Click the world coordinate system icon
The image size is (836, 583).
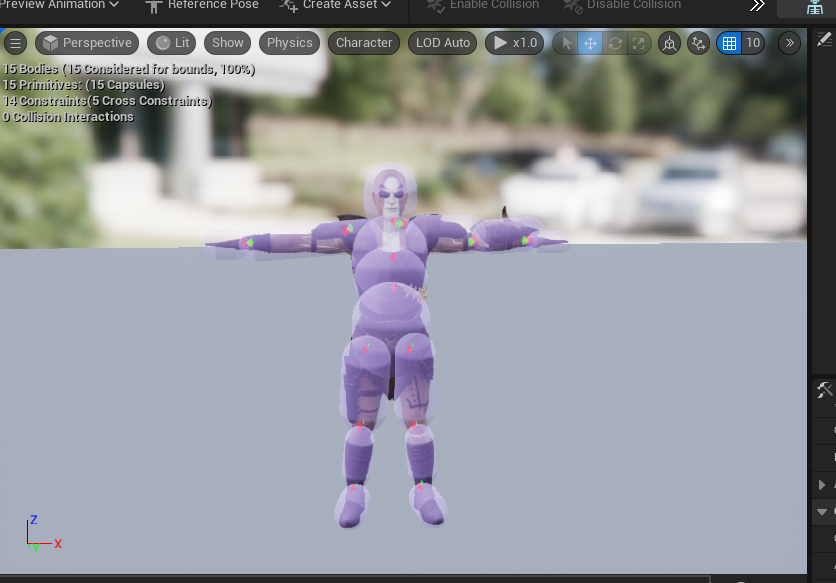(x=669, y=43)
